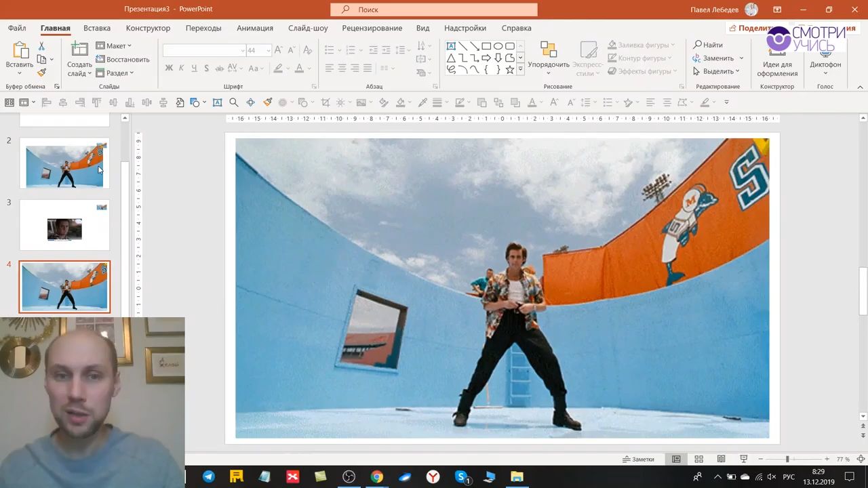Click the magnifier zoom icon in quick toolbar
Image resolution: width=868 pixels, height=488 pixels.
234,102
